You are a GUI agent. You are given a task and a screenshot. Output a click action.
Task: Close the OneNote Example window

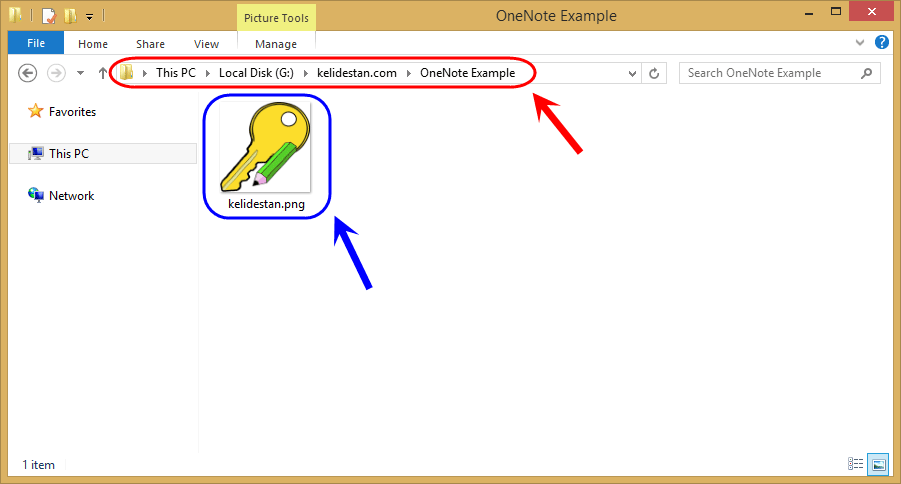coord(872,11)
